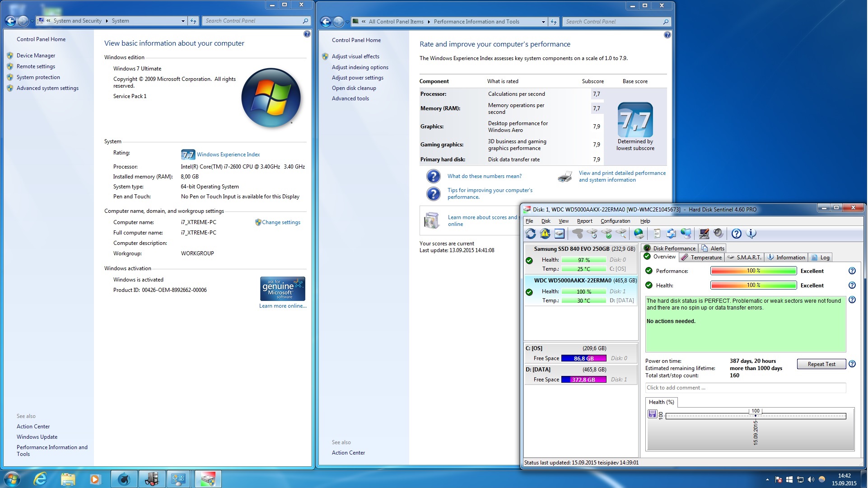Switch to the S.M.A.R.T. tab
The image size is (868, 488).
744,258
